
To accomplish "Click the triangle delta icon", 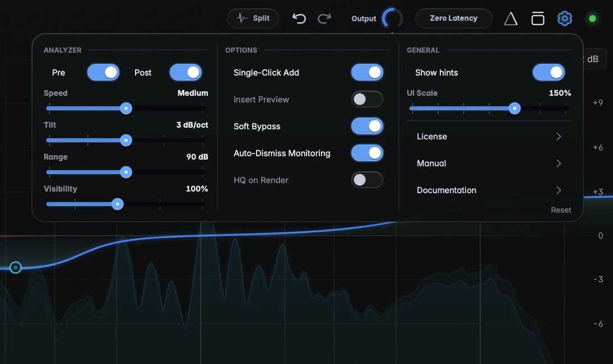I will [510, 18].
